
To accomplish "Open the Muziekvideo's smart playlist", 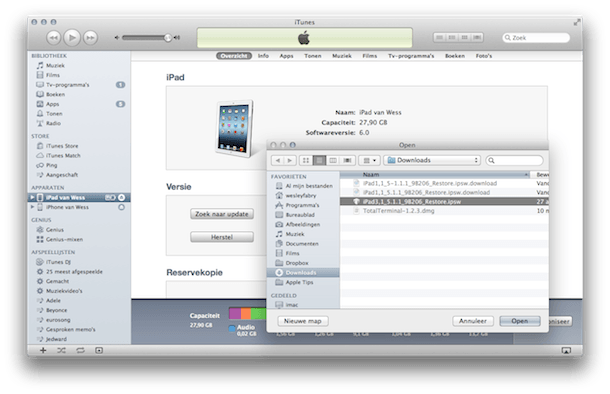I will [64, 291].
